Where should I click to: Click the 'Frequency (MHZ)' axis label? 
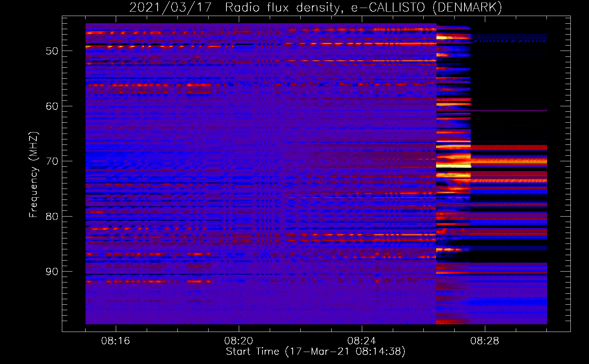[33, 175]
